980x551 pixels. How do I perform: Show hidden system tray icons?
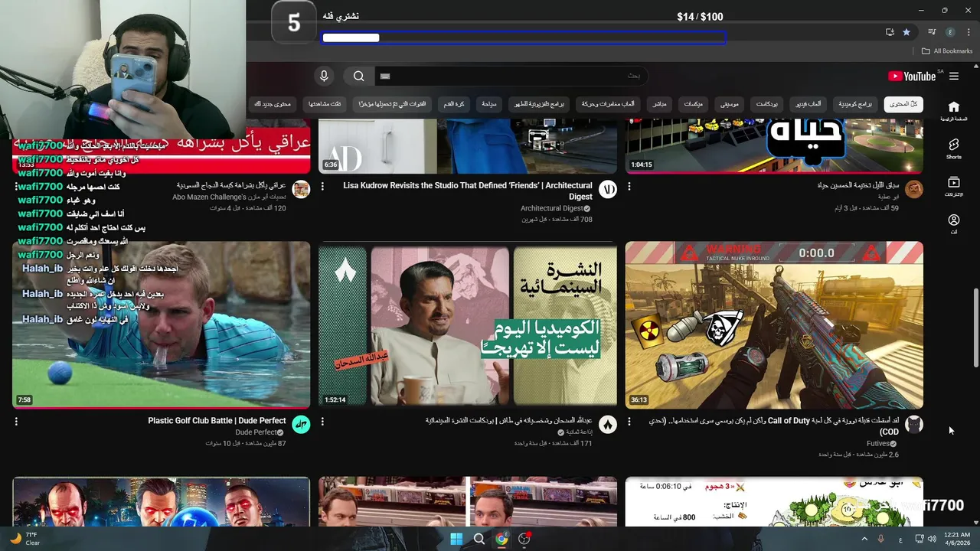coord(865,539)
